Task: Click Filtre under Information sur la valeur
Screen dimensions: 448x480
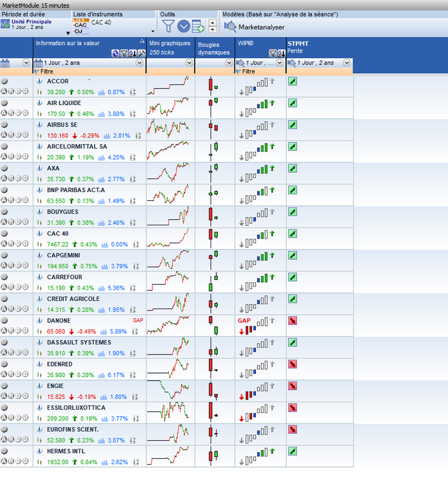Action: pos(47,71)
